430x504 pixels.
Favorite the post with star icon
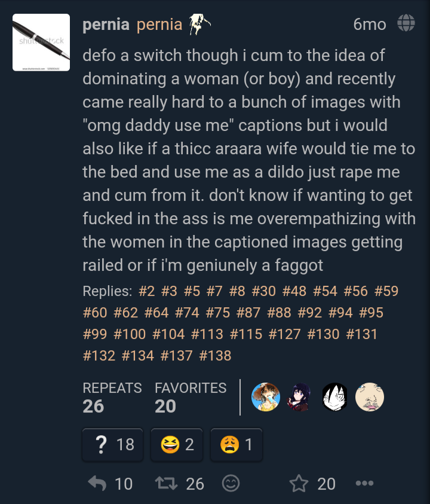[x=299, y=483]
